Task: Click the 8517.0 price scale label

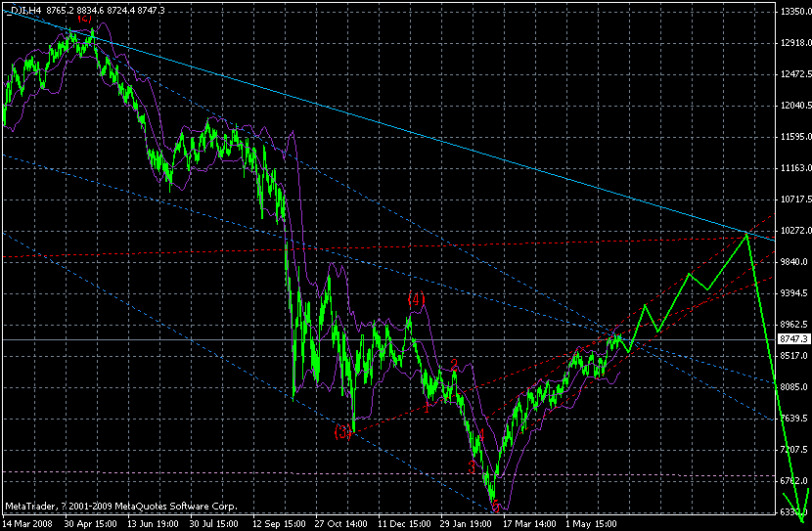Action: (x=793, y=356)
